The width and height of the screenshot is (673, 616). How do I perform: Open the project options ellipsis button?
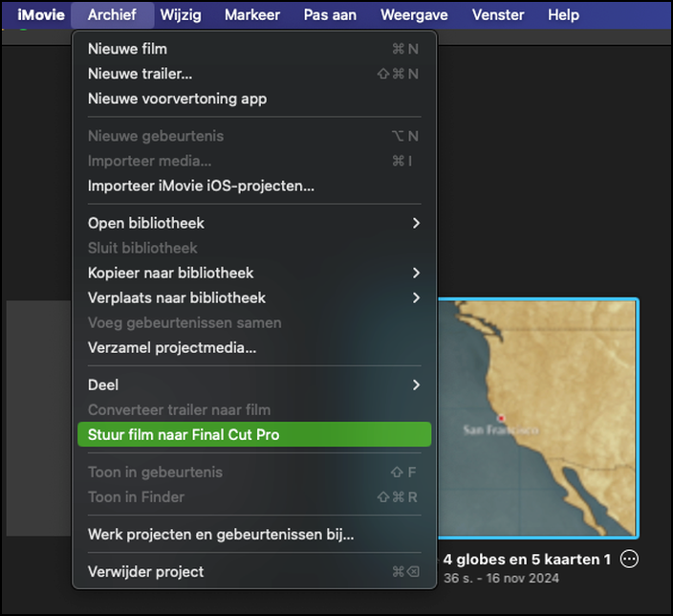point(629,560)
